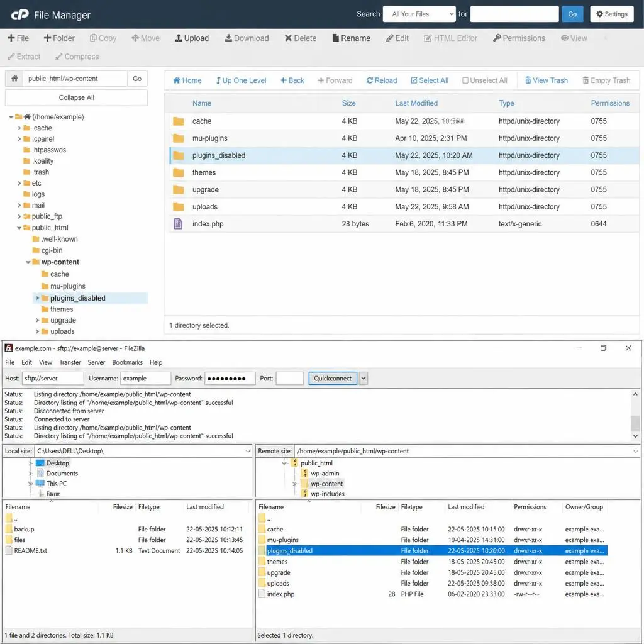The height and width of the screenshot is (644, 644).
Task: Go Up One Level
Action: (x=241, y=80)
